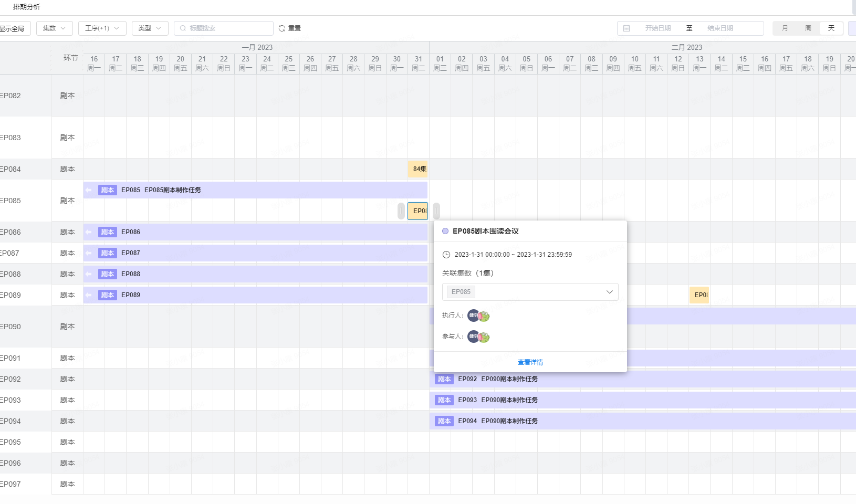This screenshot has width=856, height=504.
Task: Click the right resize handle of selected EP085 milestone
Action: pos(436,211)
